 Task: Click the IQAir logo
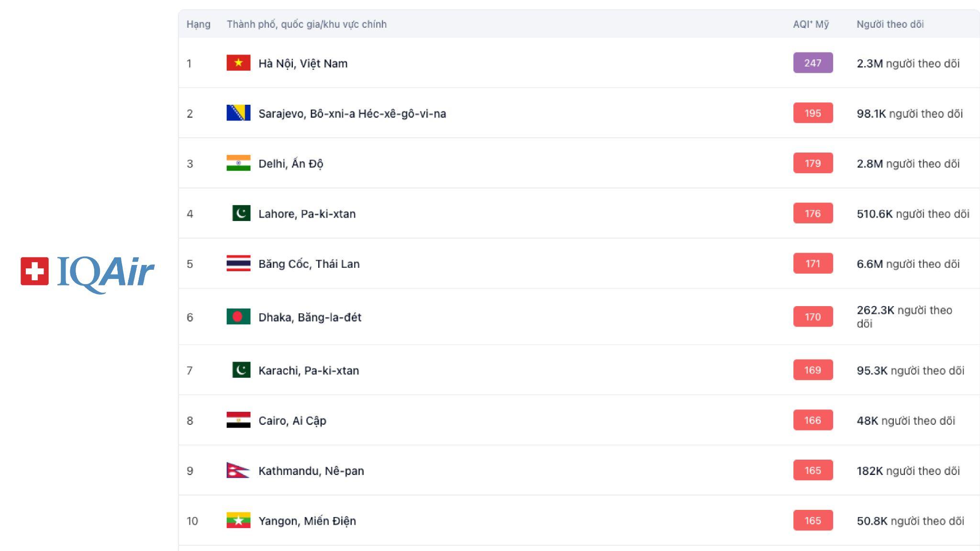pos(87,273)
